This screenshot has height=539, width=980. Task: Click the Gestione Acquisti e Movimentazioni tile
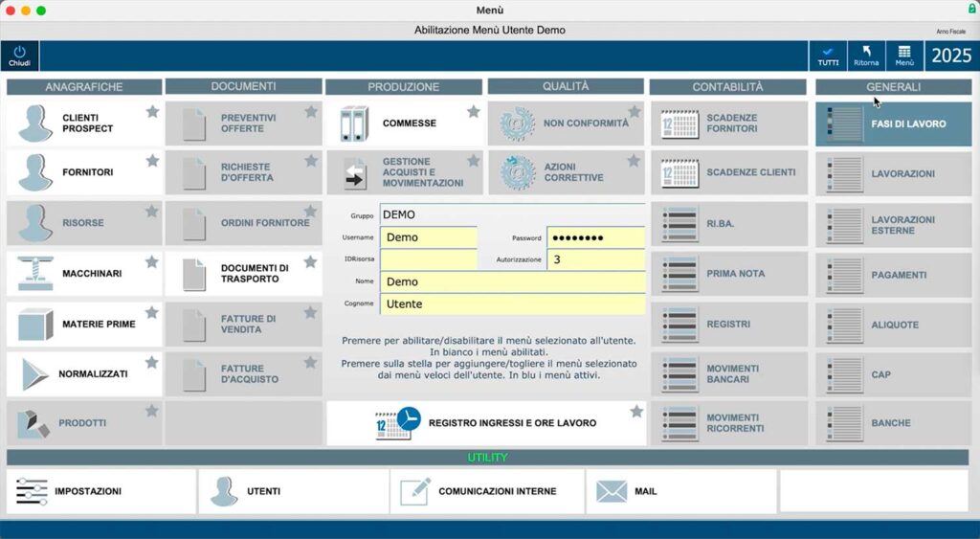(x=405, y=172)
